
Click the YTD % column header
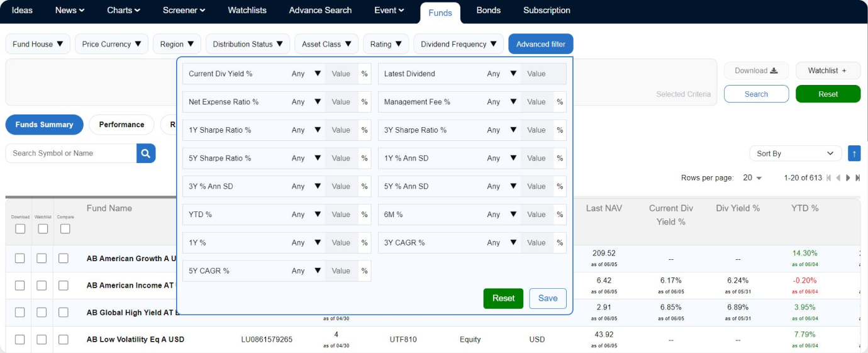[805, 208]
